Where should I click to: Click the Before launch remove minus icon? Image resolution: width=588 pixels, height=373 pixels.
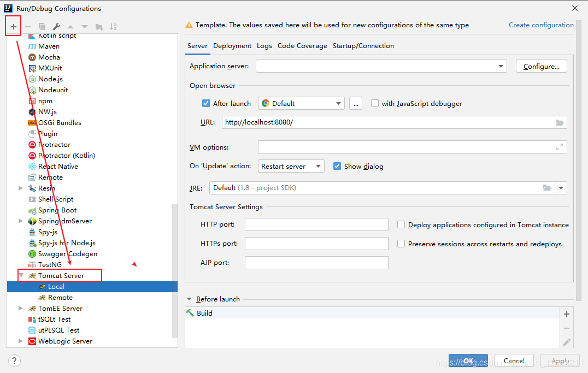pyautogui.click(x=567, y=328)
